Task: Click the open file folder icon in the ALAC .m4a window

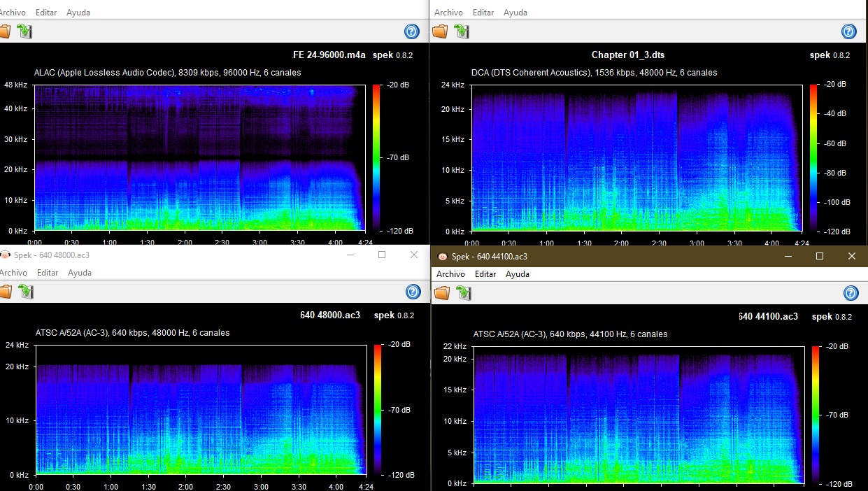Action: pyautogui.click(x=4, y=31)
